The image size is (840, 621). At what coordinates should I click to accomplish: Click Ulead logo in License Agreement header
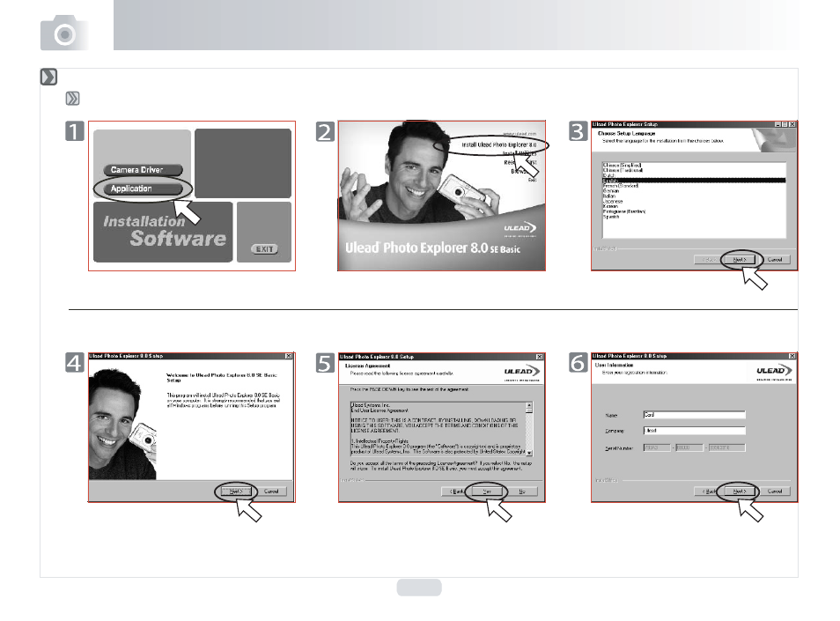tap(522, 373)
